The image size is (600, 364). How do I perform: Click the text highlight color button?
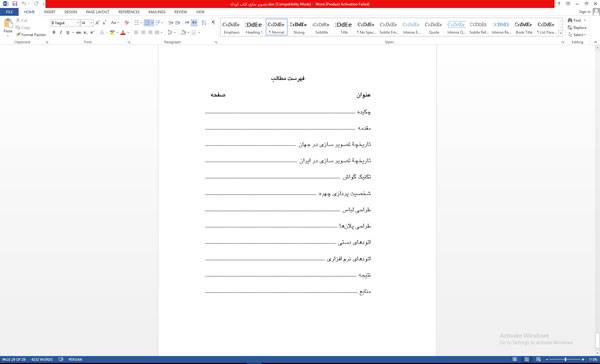[112, 33]
